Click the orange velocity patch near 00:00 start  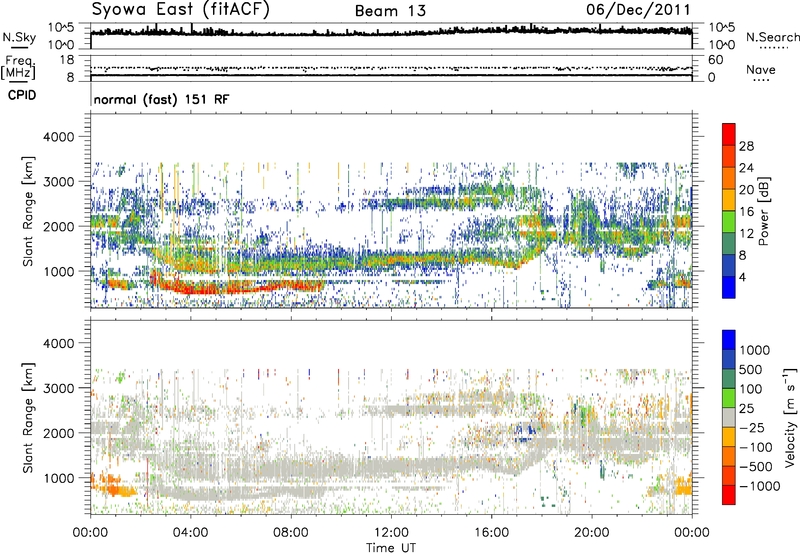(x=113, y=487)
